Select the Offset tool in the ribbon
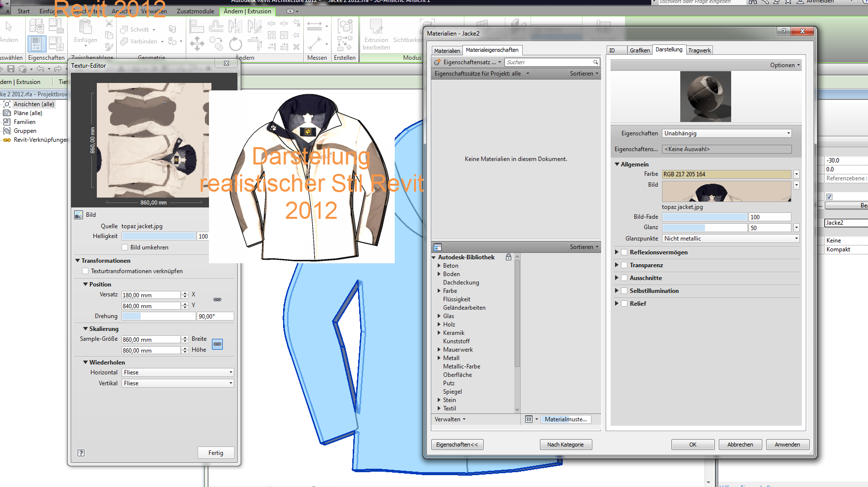The image size is (868, 487). pos(216,26)
